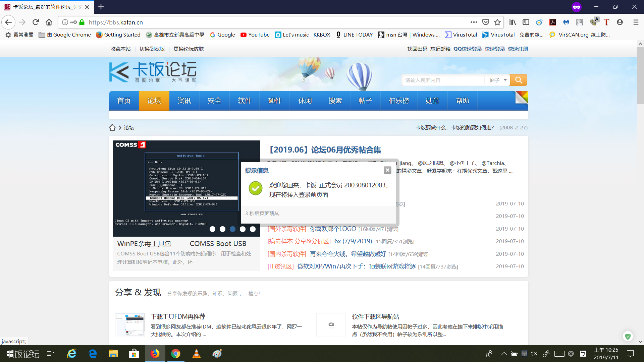Open 首页 navigation tab

(124, 101)
